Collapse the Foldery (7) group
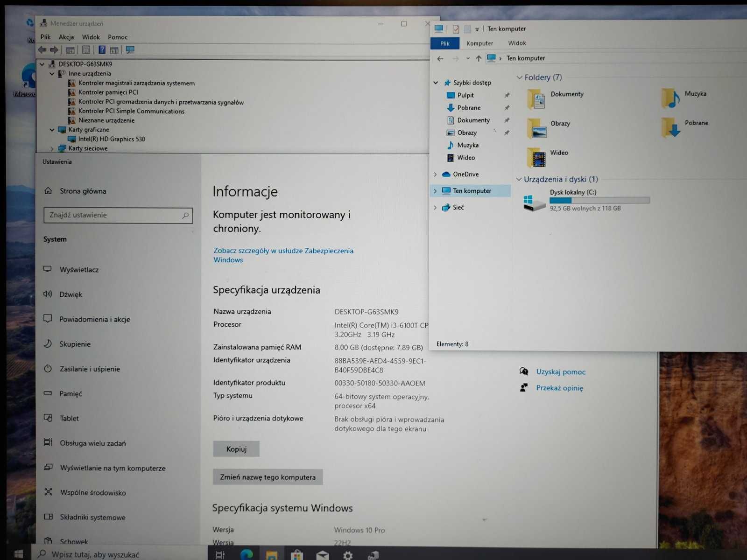This screenshot has width=747, height=560. coord(519,77)
